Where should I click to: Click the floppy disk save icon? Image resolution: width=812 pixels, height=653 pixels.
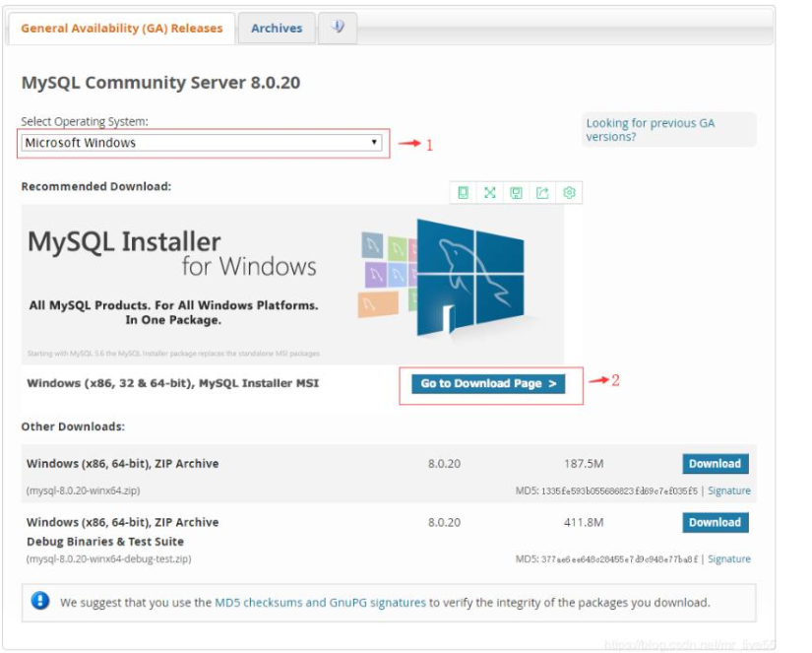[516, 193]
